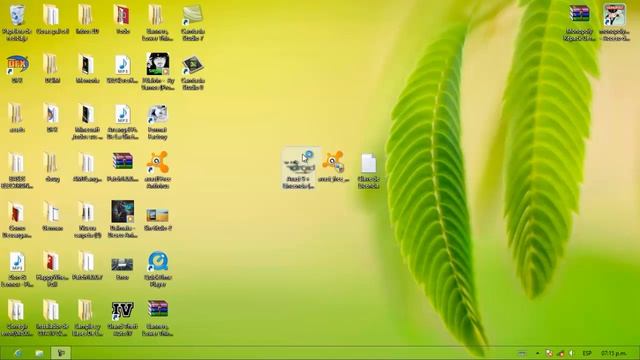640x360 pixels.
Task: Open Internet Explorer from the taskbar
Action: [18, 353]
